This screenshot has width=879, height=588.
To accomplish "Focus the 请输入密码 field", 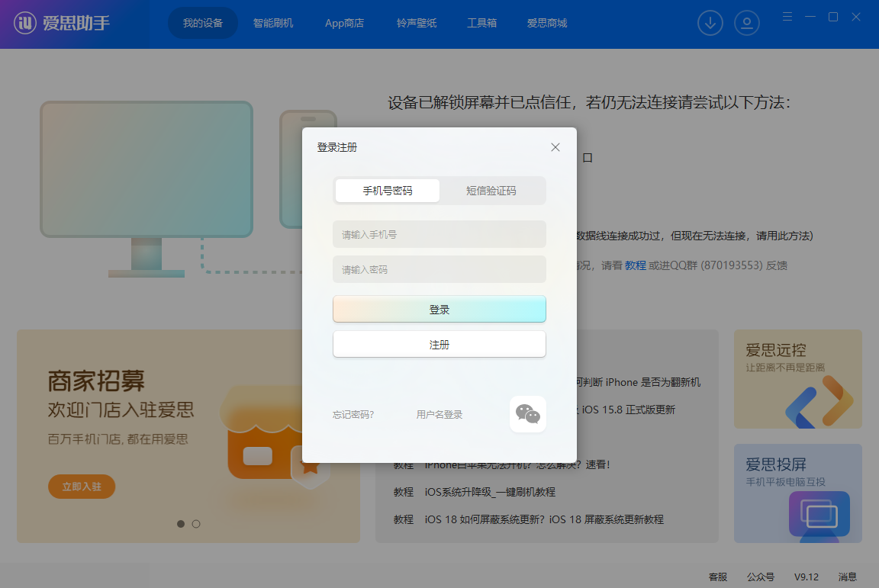I will pos(439,270).
